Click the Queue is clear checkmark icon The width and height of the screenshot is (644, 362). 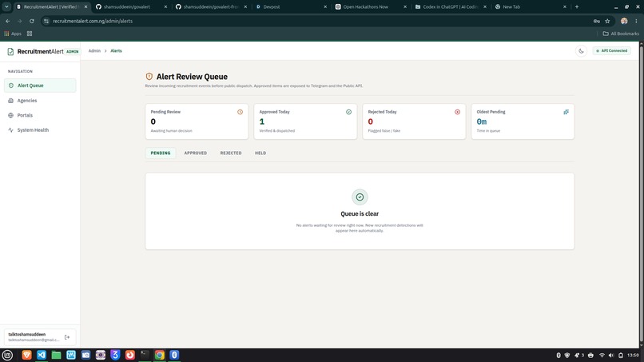click(x=360, y=197)
